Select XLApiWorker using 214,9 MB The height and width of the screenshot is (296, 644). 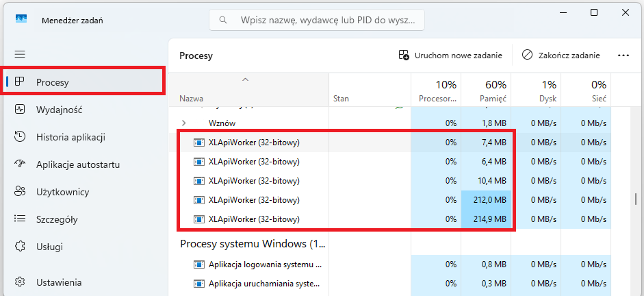click(x=390, y=219)
